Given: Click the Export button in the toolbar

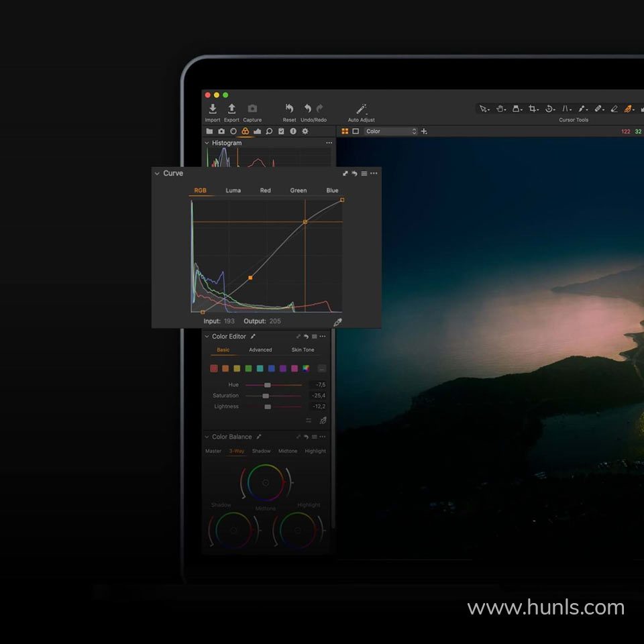Looking at the screenshot, I should click(x=231, y=113).
